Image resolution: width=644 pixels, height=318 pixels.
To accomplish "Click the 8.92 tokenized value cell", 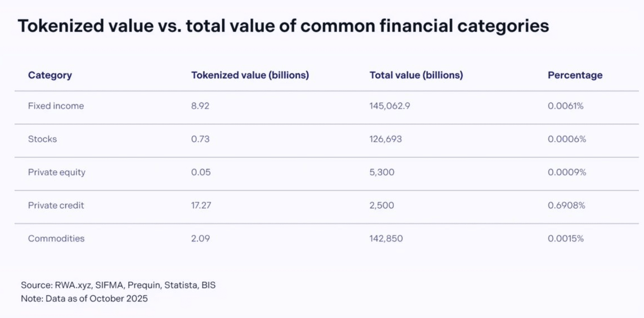I will (x=200, y=106).
